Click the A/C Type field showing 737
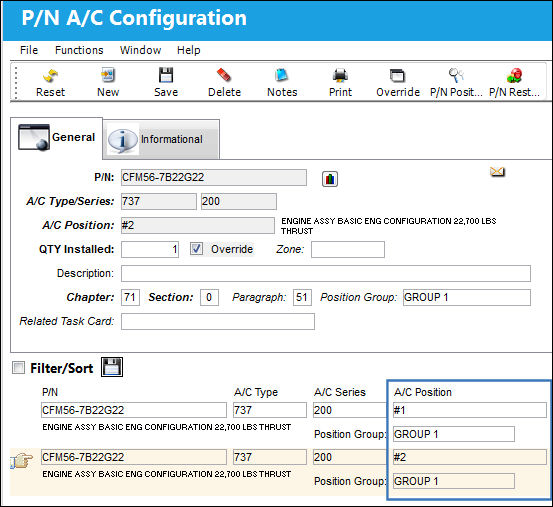The width and height of the screenshot is (553, 507). click(x=159, y=201)
